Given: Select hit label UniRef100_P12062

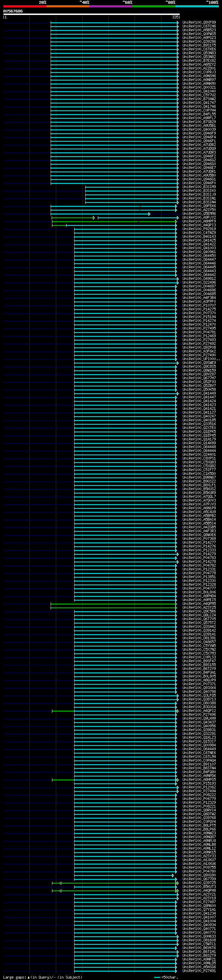Looking at the screenshot, I should (x=199, y=787).
